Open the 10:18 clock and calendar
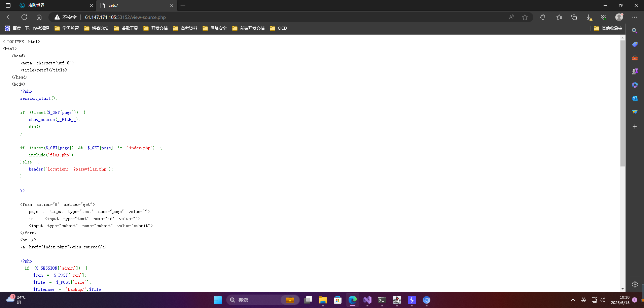 (620, 300)
